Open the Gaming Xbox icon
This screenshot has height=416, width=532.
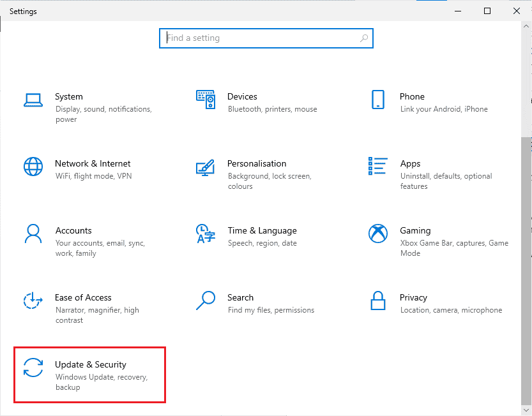pos(378,234)
